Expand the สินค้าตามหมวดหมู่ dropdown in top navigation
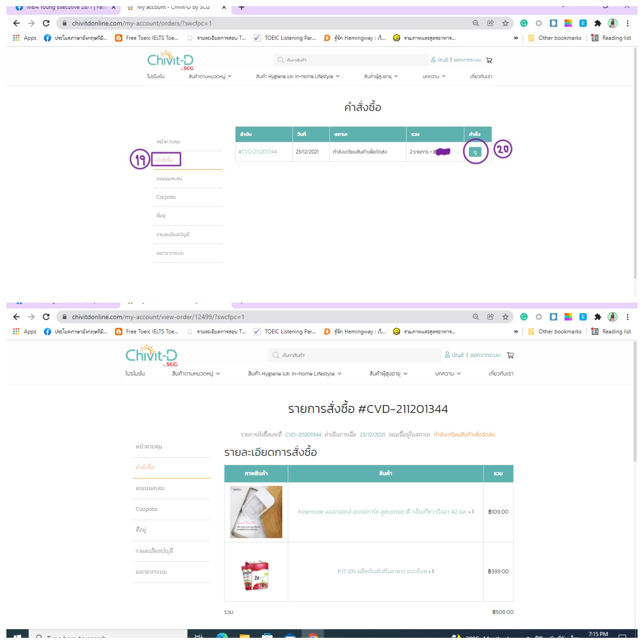The height and width of the screenshot is (644, 644). [210, 76]
